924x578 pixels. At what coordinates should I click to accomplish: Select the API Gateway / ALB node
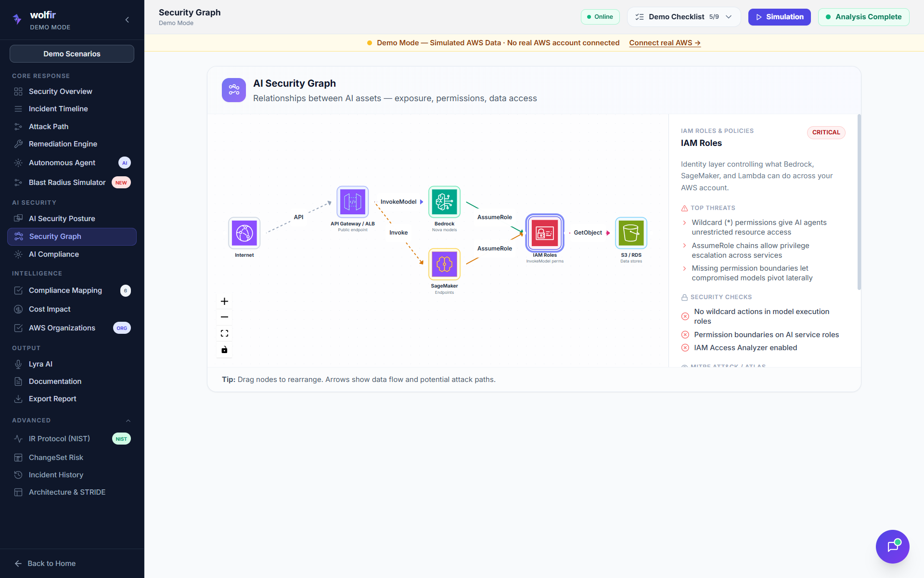(x=352, y=202)
